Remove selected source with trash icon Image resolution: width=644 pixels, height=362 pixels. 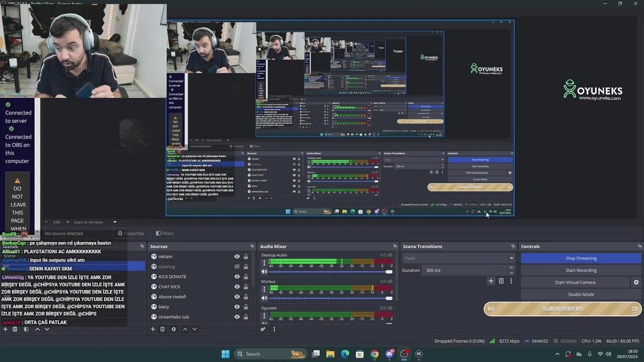[163, 329]
